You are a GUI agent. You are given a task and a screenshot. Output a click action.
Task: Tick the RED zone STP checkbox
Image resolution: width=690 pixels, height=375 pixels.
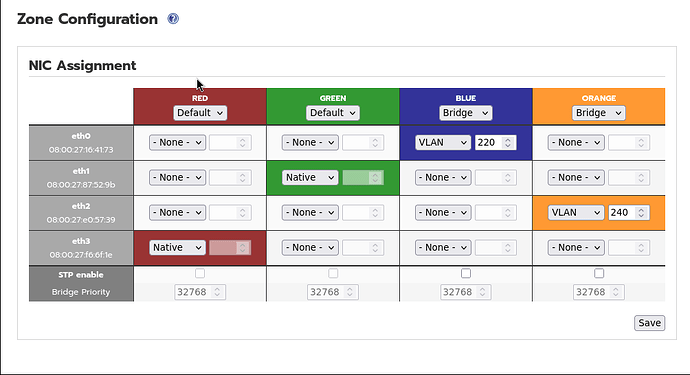(200, 273)
